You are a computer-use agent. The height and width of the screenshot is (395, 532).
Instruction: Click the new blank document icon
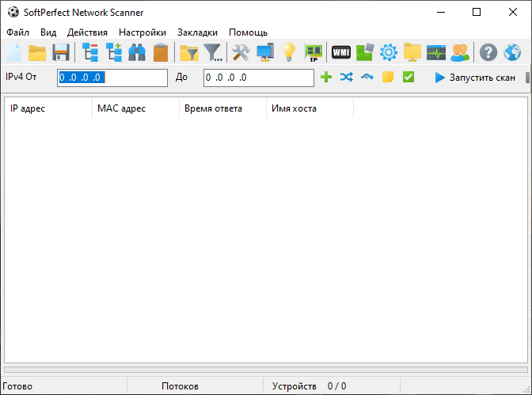pyautogui.click(x=13, y=52)
